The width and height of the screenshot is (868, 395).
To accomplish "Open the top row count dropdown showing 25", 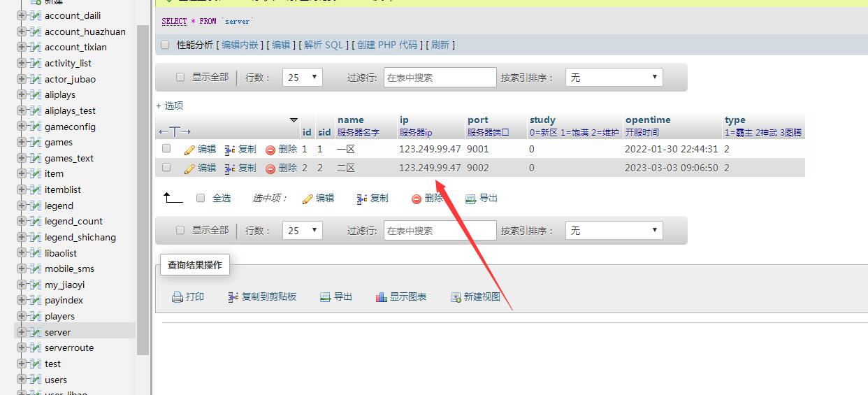I will tap(302, 78).
